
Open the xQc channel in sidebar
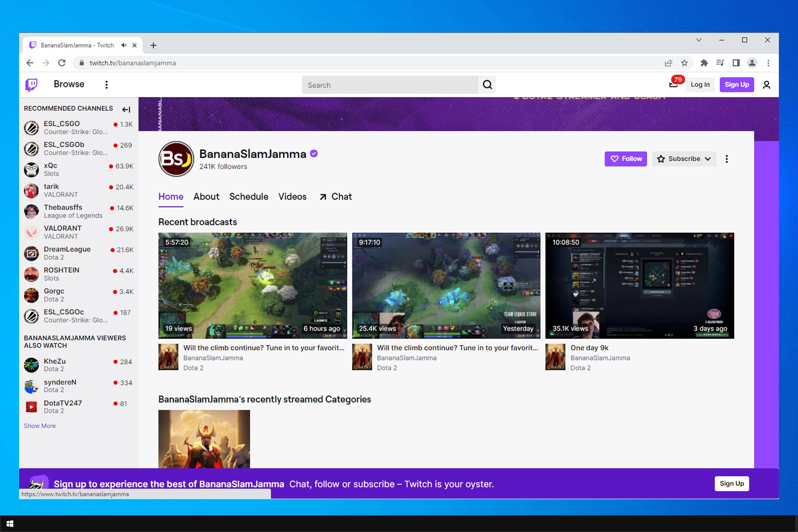79,170
